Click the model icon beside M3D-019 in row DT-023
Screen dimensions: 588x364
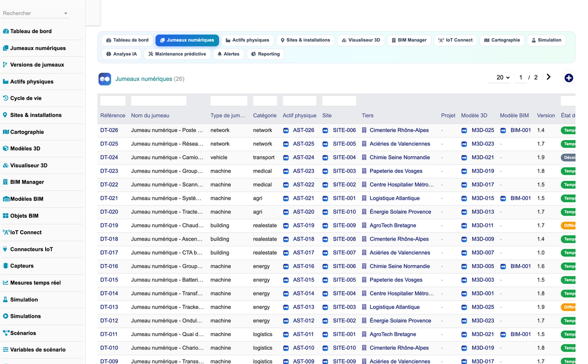(464, 171)
